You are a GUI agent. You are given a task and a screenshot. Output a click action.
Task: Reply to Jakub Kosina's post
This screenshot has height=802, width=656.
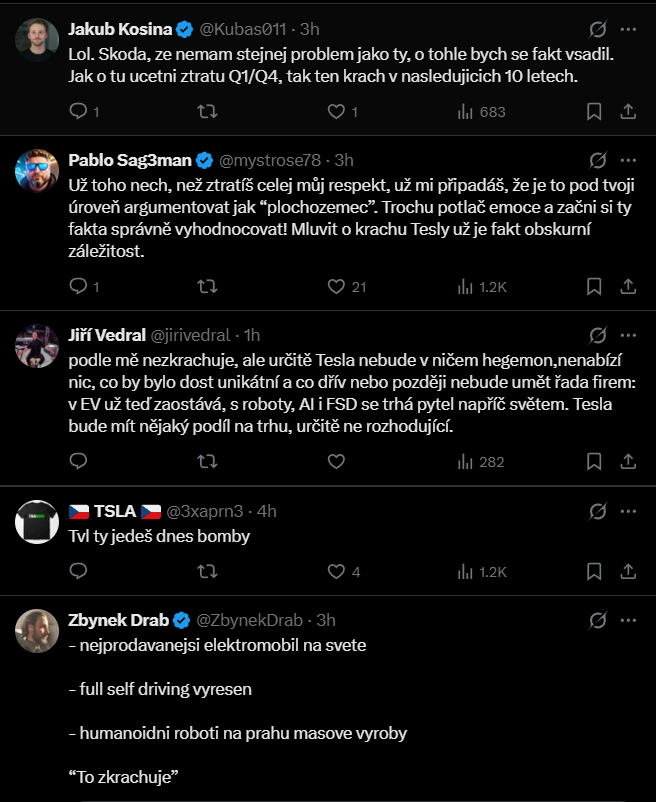point(80,112)
